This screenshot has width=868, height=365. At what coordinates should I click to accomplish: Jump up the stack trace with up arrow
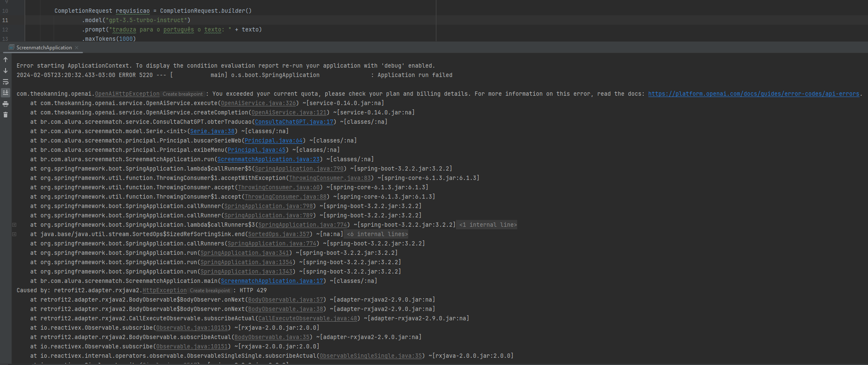[x=6, y=60]
